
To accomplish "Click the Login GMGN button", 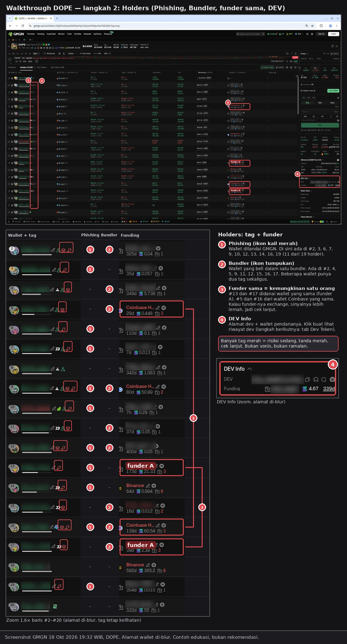I will (x=333, y=91).
